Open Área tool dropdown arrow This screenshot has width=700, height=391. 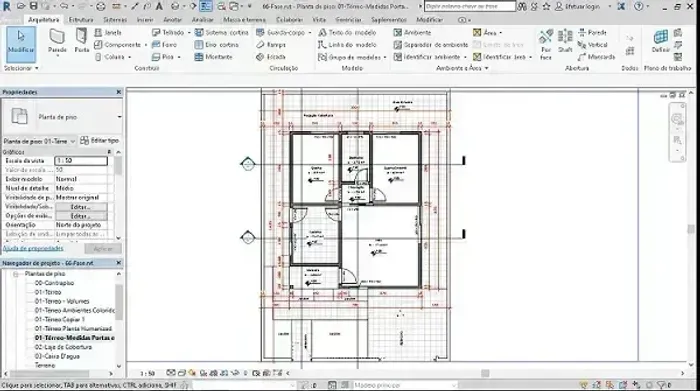click(x=500, y=33)
